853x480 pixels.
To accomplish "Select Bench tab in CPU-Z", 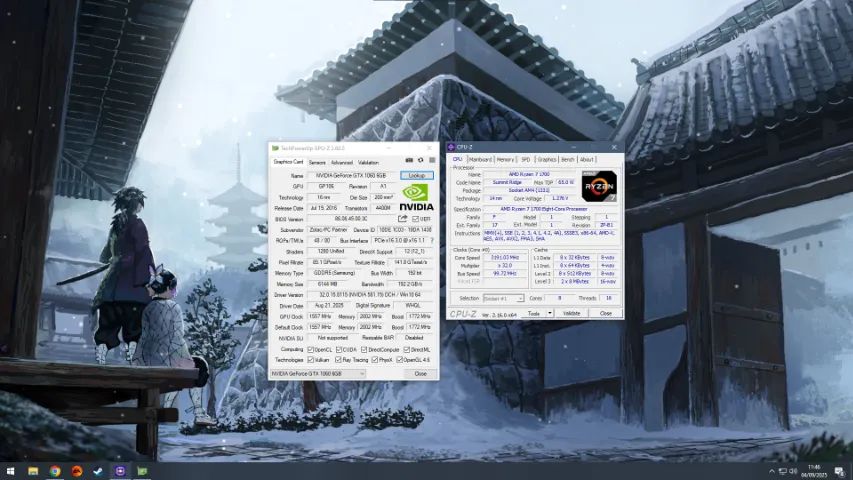I will (567, 159).
